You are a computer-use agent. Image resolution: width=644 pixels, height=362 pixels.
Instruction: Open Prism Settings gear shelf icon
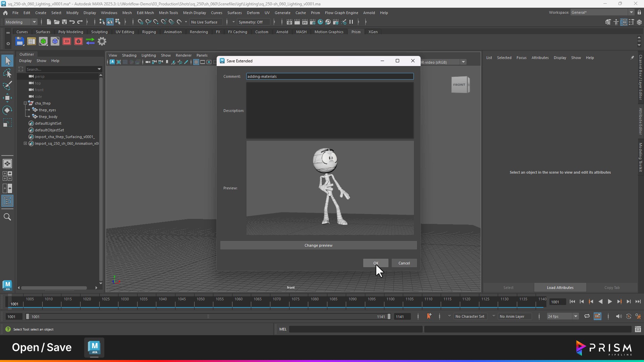[x=102, y=42]
